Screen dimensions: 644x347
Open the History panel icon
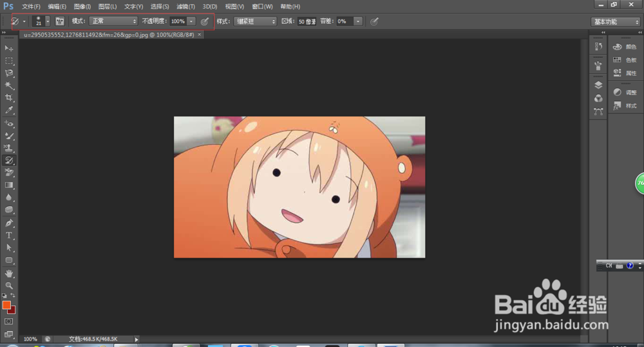(x=598, y=47)
